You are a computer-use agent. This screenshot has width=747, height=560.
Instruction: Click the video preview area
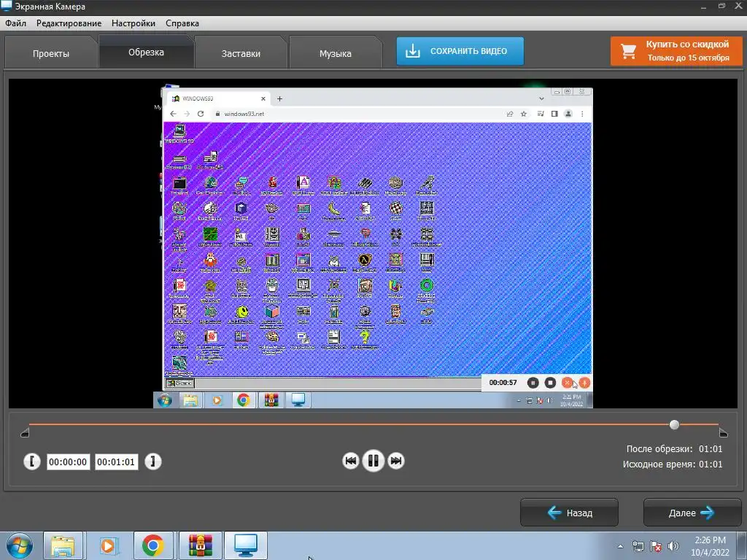[x=373, y=244]
